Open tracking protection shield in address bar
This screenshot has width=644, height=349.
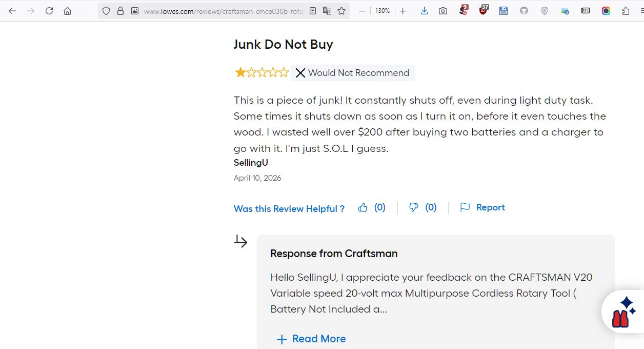tap(106, 11)
